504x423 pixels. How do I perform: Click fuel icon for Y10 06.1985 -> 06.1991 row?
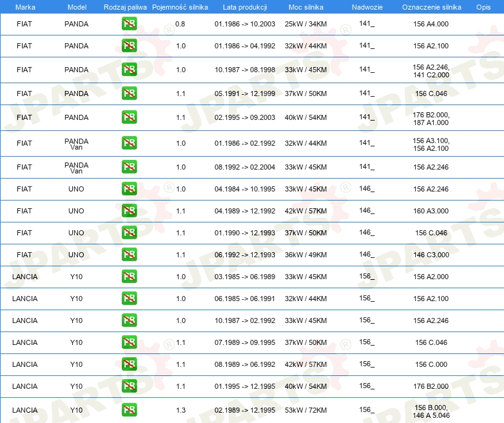(129, 298)
